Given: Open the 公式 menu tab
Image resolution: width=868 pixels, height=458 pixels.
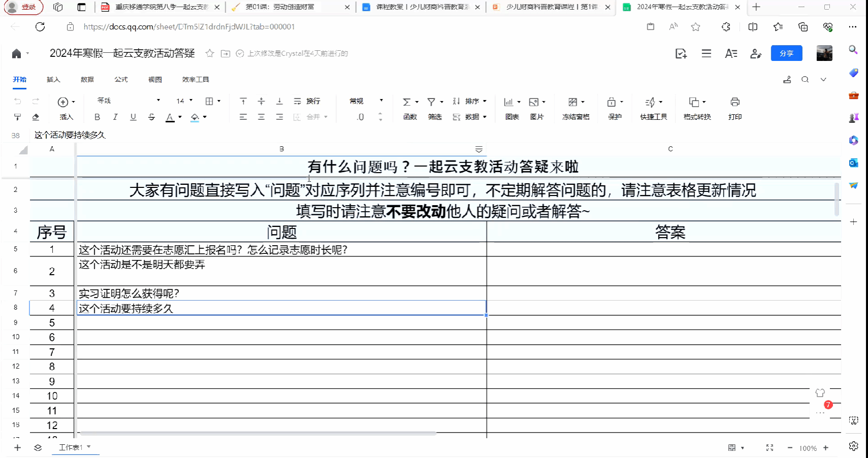Looking at the screenshot, I should [x=121, y=80].
